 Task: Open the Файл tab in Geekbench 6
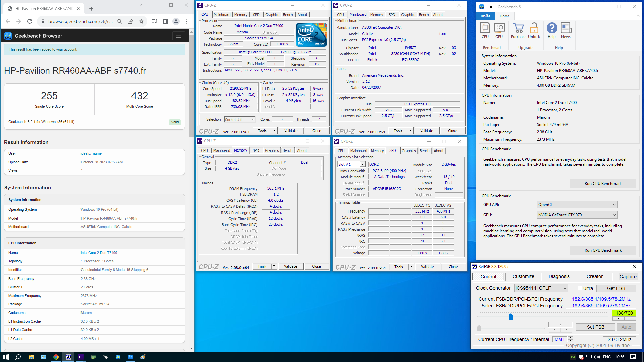pyautogui.click(x=485, y=16)
